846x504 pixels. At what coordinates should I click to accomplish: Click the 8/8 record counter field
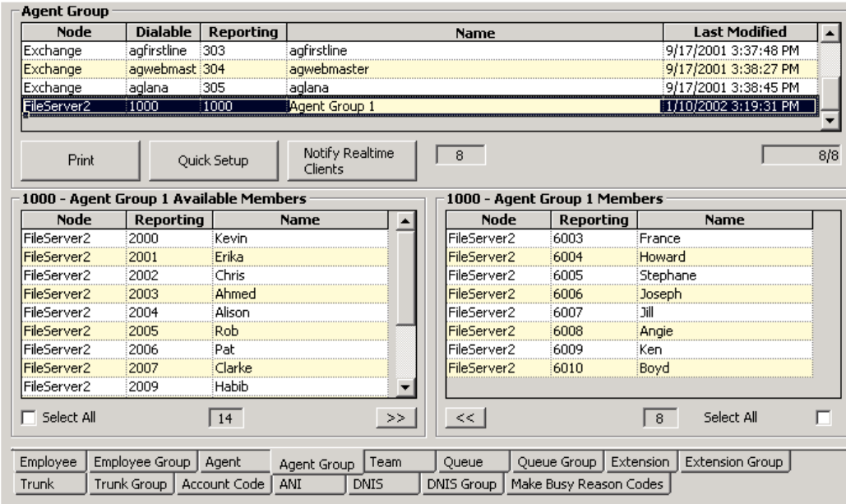pyautogui.click(x=801, y=155)
